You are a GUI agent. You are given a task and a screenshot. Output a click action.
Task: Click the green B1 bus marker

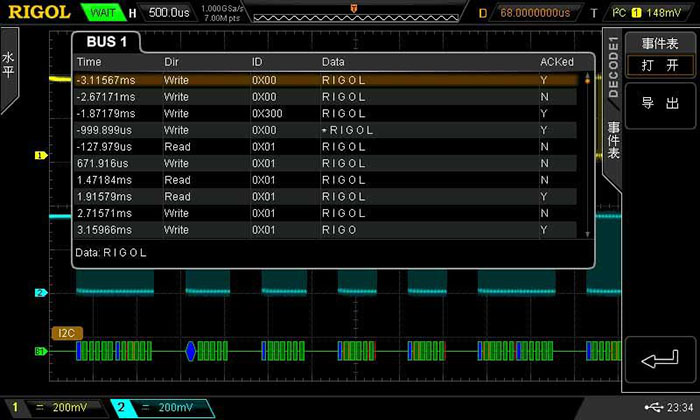click(41, 351)
